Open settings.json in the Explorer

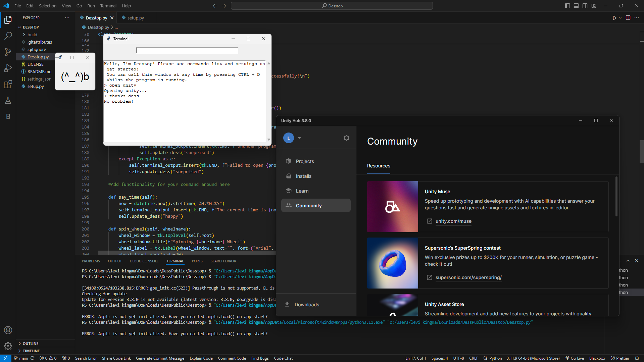39,79
